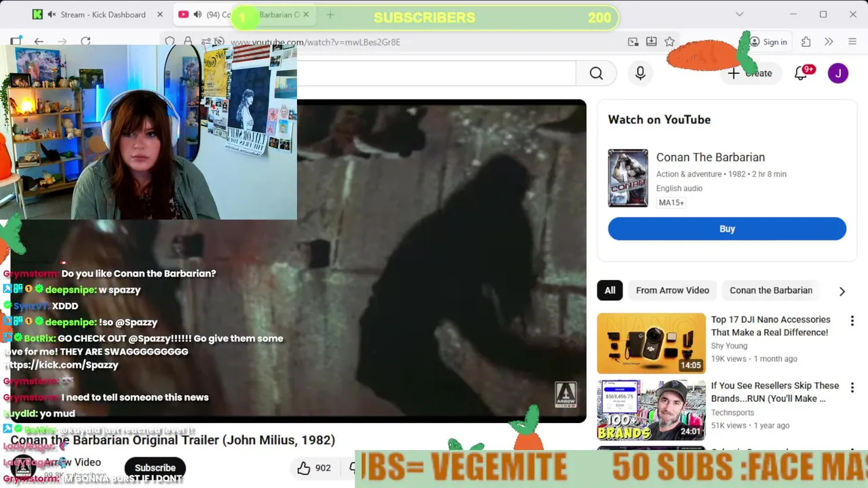Select the All filter chip

pyautogui.click(x=610, y=290)
